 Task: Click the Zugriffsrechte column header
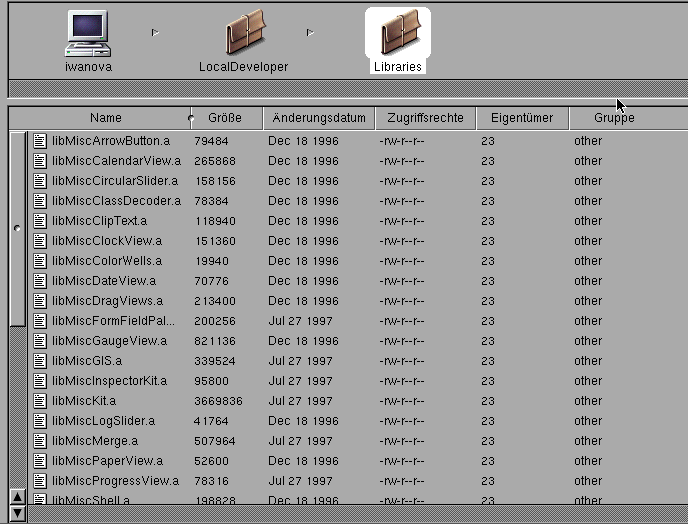pyautogui.click(x=426, y=118)
